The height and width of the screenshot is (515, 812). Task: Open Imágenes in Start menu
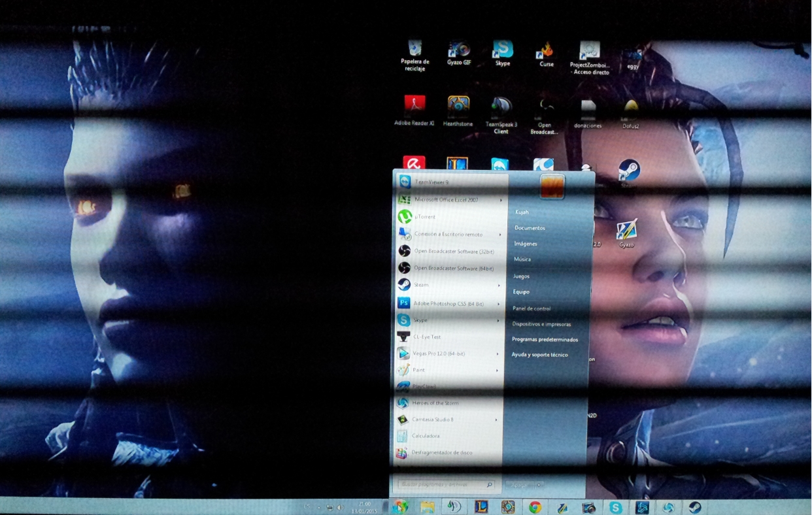pyautogui.click(x=526, y=244)
